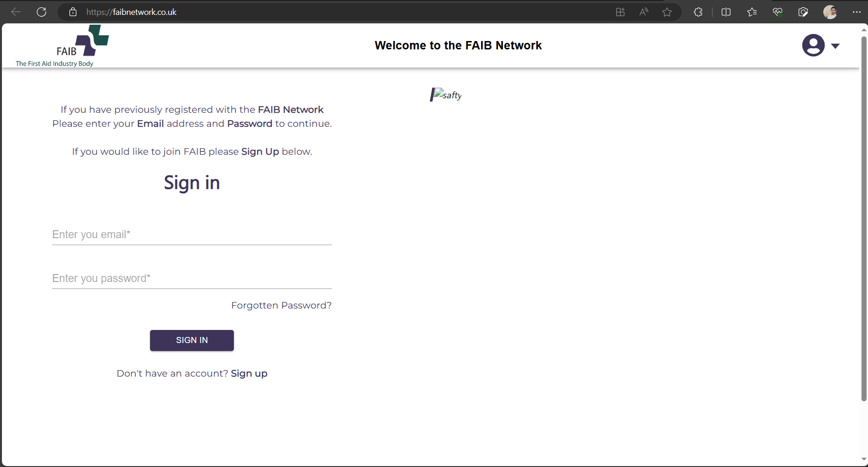The width and height of the screenshot is (868, 467).
Task: Click the Sign up link
Action: coord(249,373)
